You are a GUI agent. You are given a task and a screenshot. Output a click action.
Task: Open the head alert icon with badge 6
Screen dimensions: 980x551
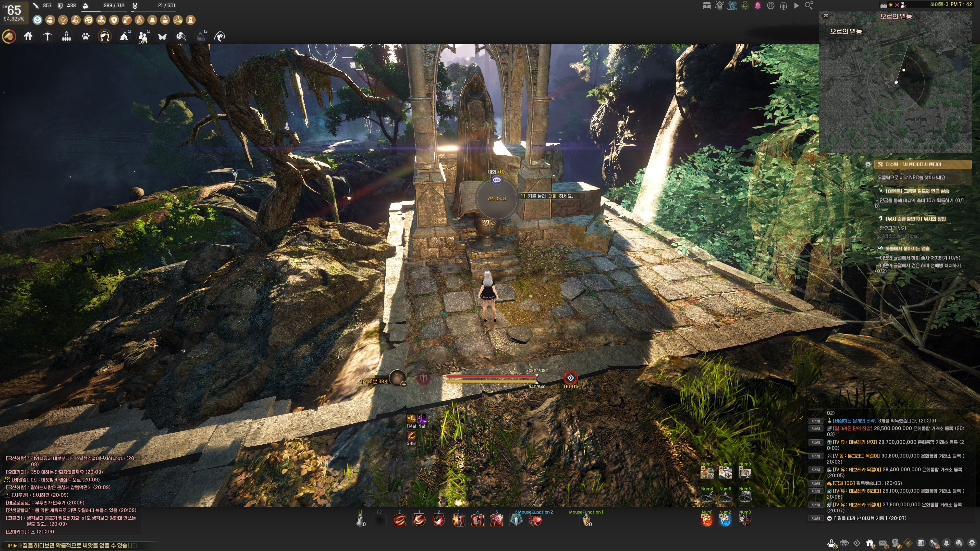(896, 543)
